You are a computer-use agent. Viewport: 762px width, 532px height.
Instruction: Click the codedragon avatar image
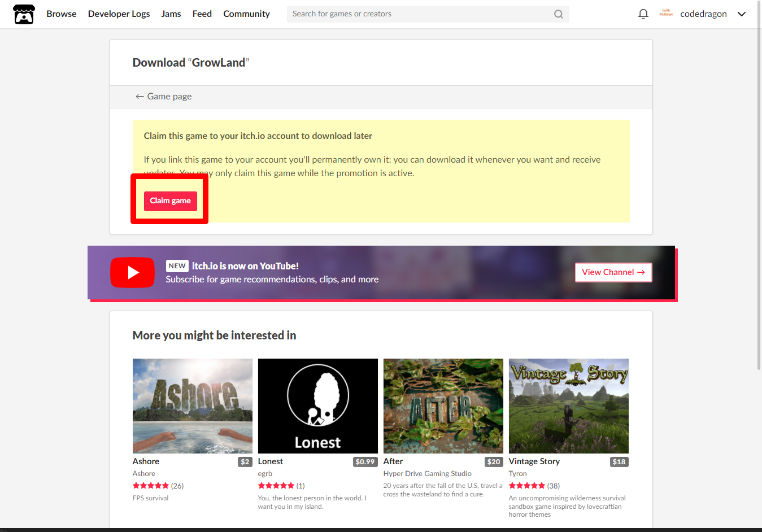[666, 14]
